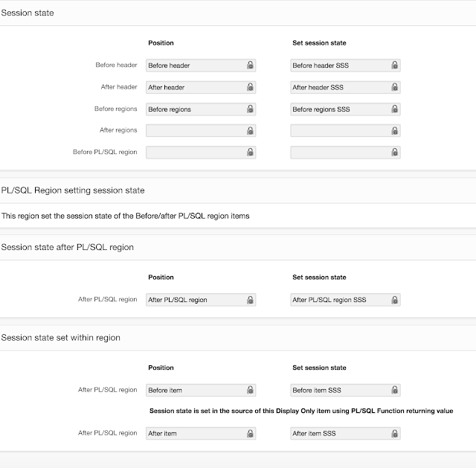Click lock icon in Before regions position field
The image size is (476, 468).
pyautogui.click(x=250, y=109)
